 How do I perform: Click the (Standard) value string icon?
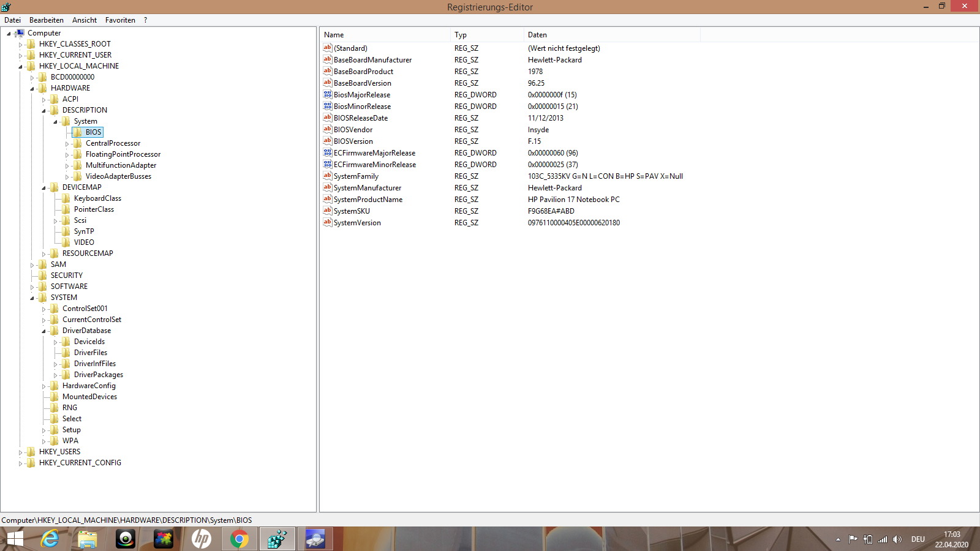click(328, 48)
